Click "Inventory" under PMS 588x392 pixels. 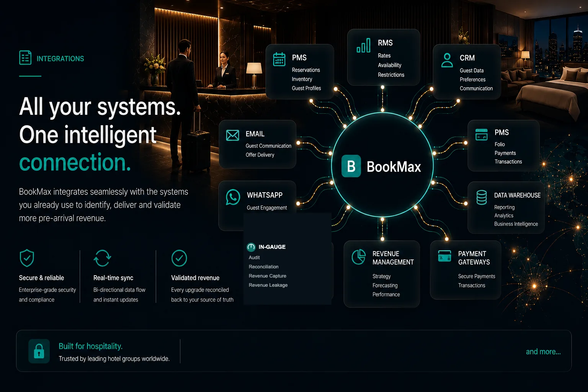[302, 79]
